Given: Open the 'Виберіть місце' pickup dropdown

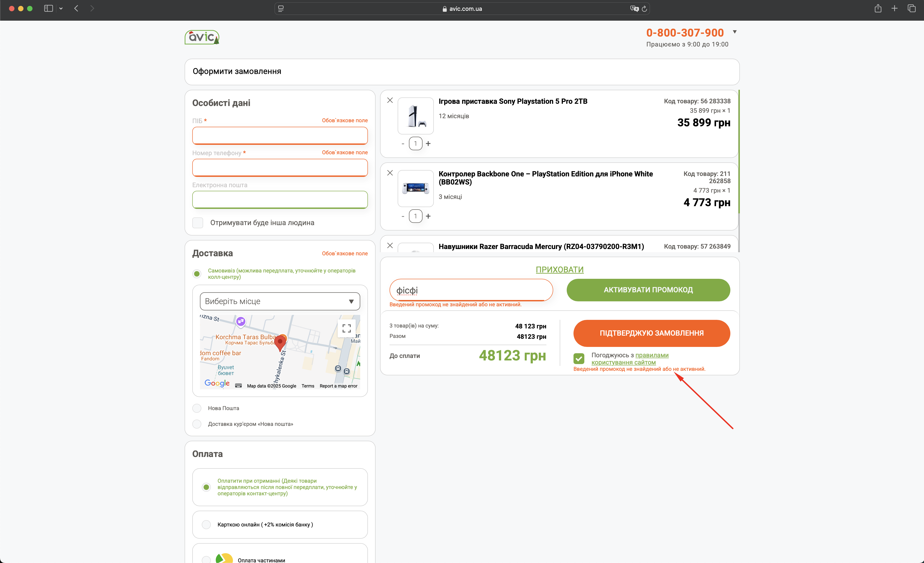Looking at the screenshot, I should (x=280, y=301).
